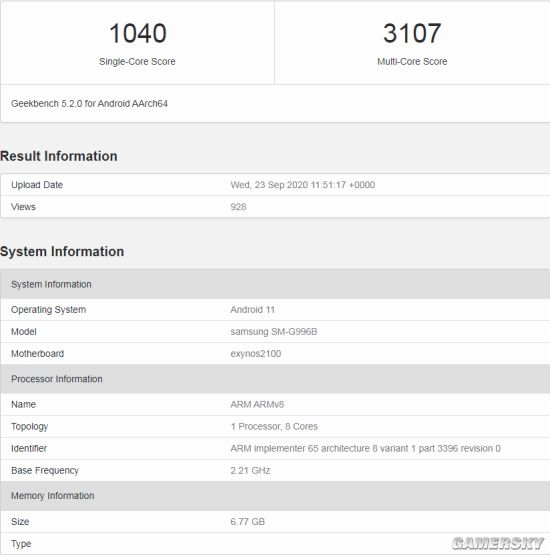Click the ARM implementer 65 identifier text
Image resolution: width=550 pixels, height=555 pixels.
(365, 448)
